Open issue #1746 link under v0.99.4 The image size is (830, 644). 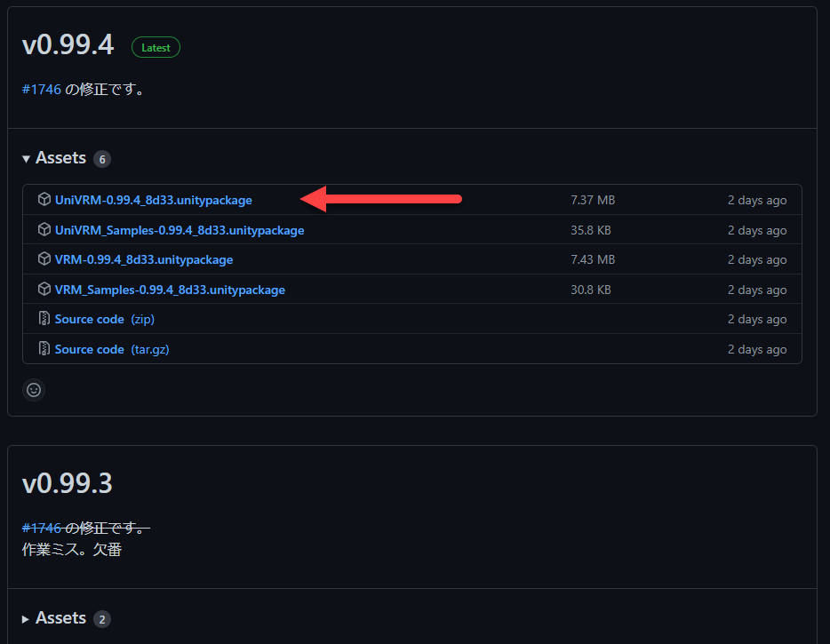(x=42, y=89)
